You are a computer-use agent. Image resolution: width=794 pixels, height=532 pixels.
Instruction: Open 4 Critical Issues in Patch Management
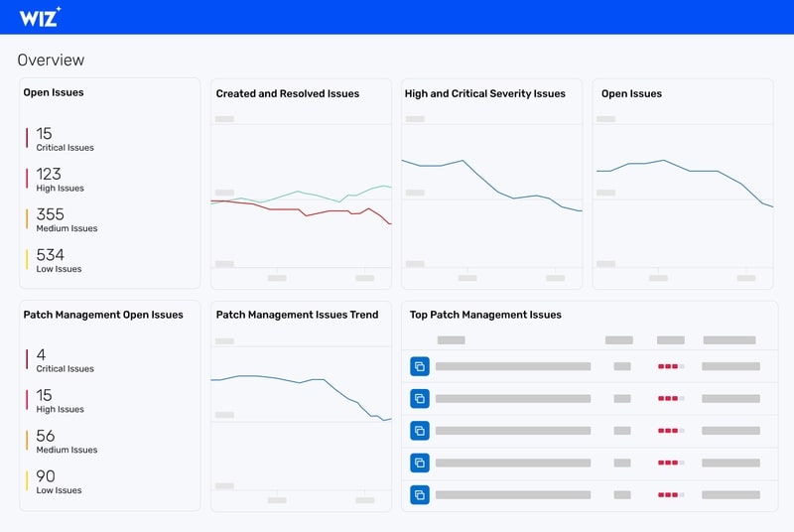pos(65,360)
